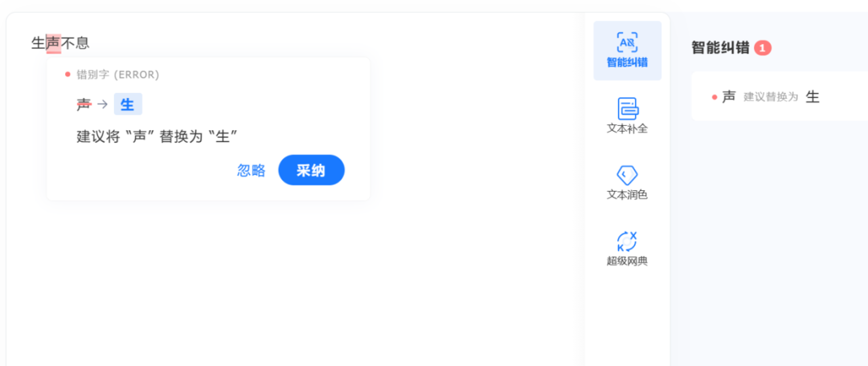Select the 文本补全 text completion icon
Image resolution: width=868 pixels, height=366 pixels.
point(627,108)
